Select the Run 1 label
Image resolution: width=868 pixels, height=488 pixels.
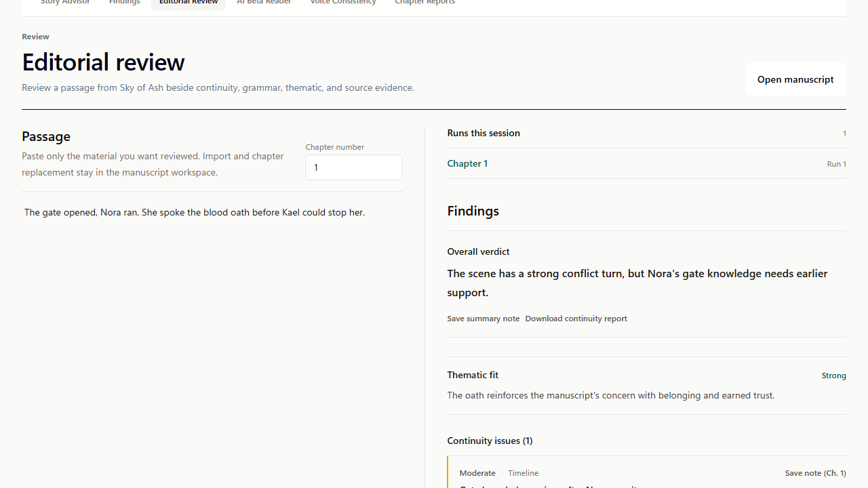(x=837, y=164)
